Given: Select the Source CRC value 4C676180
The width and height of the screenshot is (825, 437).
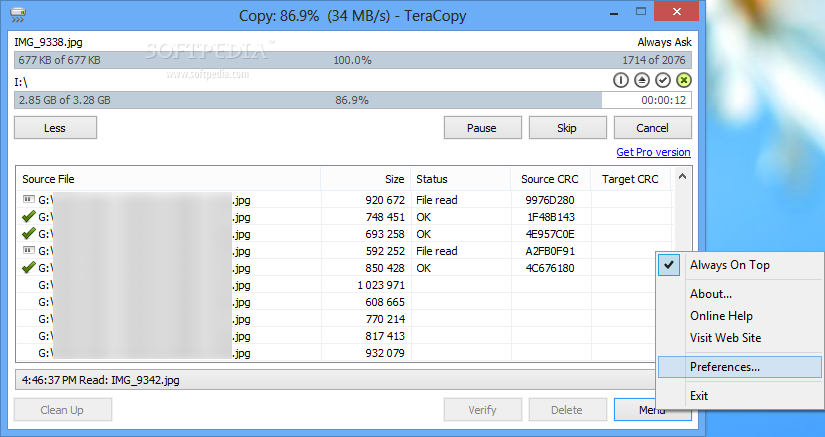Looking at the screenshot, I should pyautogui.click(x=550, y=268).
